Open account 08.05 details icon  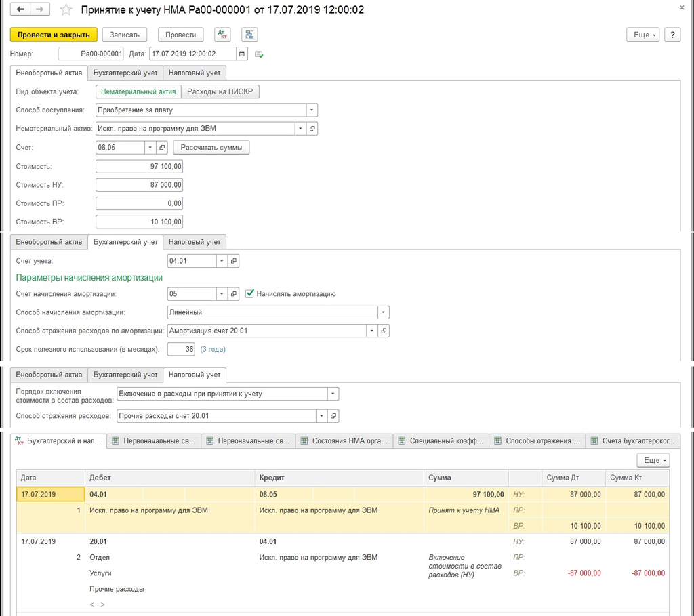[162, 147]
